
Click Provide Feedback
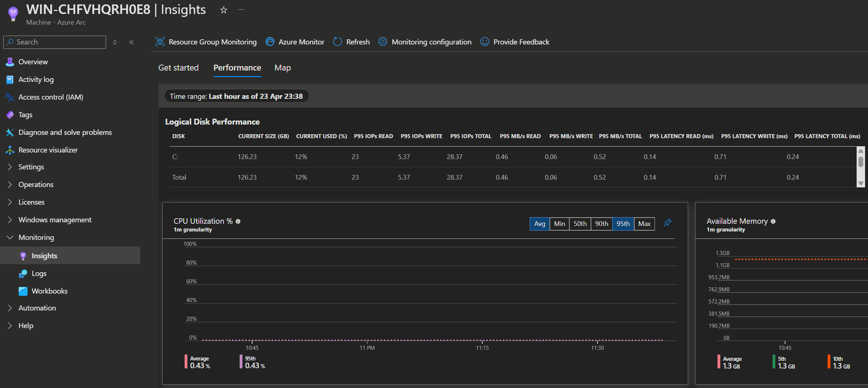click(515, 42)
